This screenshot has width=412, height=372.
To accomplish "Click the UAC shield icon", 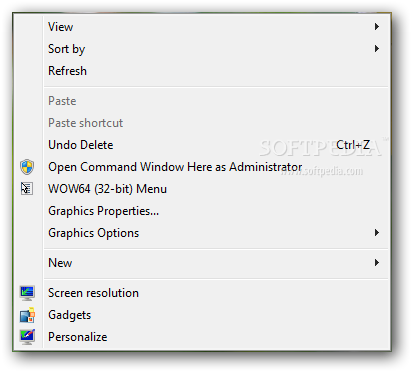I will (27, 167).
